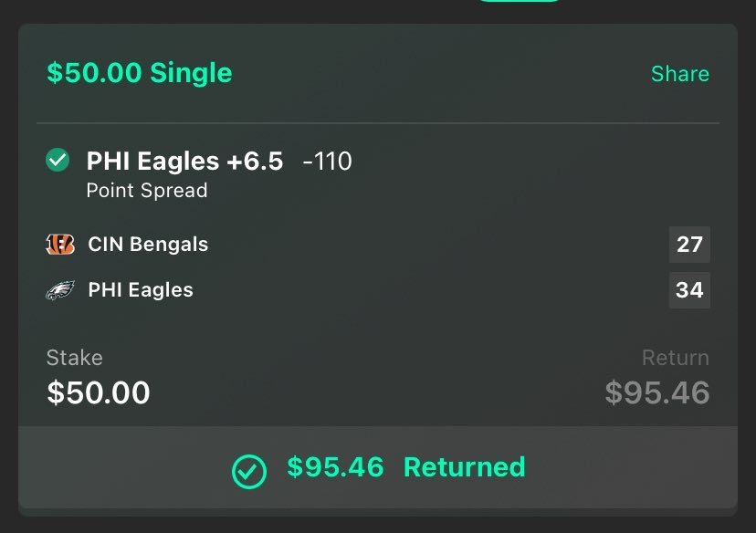This screenshot has width=756, height=533.
Task: Click the green tab indicator at top
Action: point(519,1)
